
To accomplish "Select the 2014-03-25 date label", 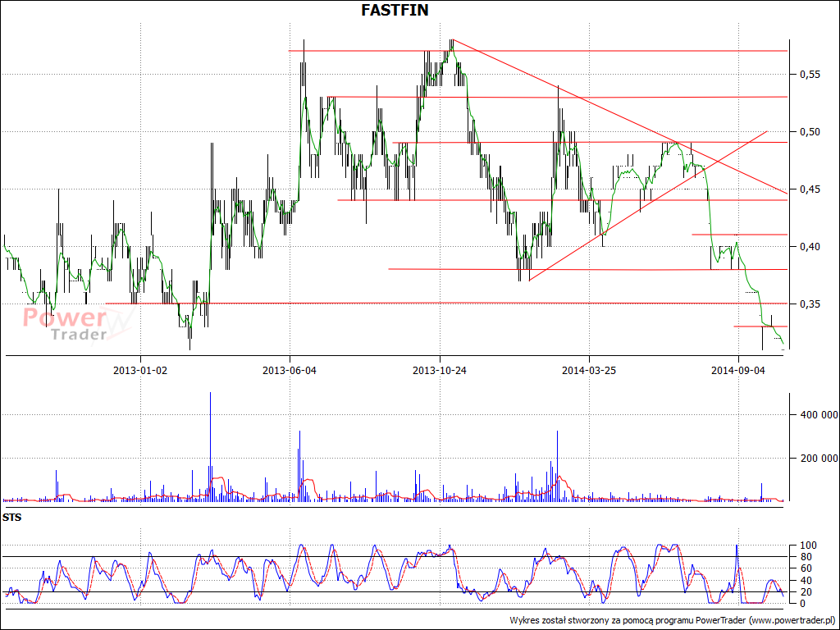I will [x=589, y=370].
